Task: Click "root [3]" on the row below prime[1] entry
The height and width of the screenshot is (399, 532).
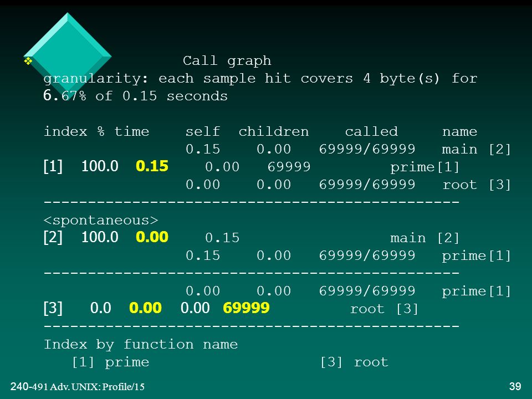Action: pyautogui.click(x=477, y=185)
